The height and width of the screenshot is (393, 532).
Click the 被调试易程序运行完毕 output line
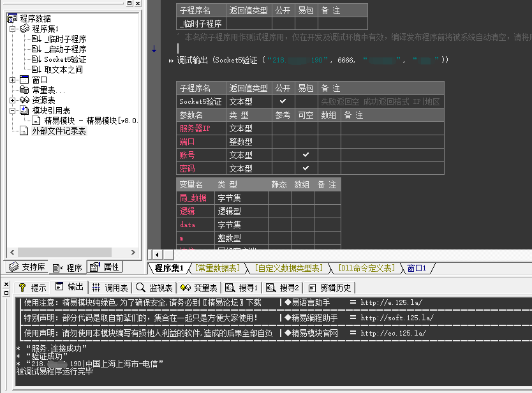tap(55, 371)
